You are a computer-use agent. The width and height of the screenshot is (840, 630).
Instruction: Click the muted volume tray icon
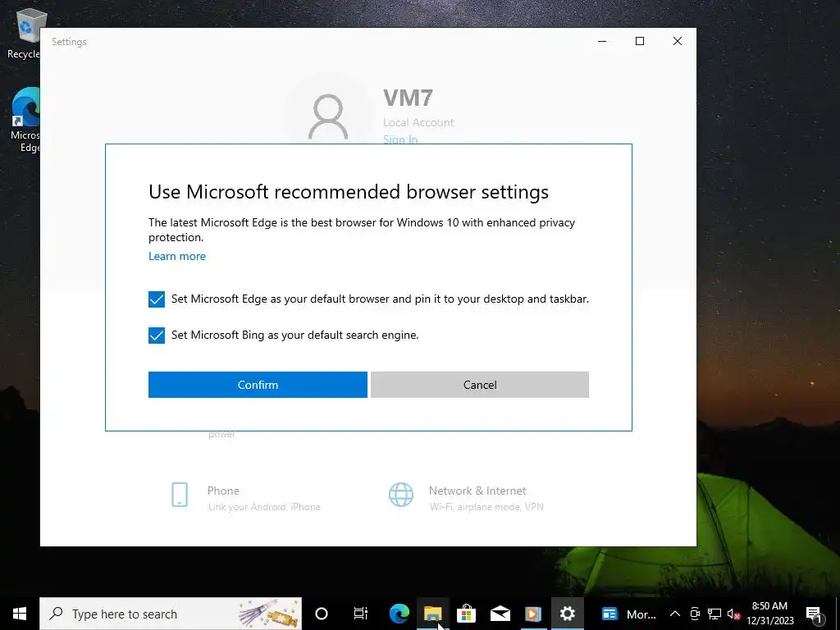(733, 614)
